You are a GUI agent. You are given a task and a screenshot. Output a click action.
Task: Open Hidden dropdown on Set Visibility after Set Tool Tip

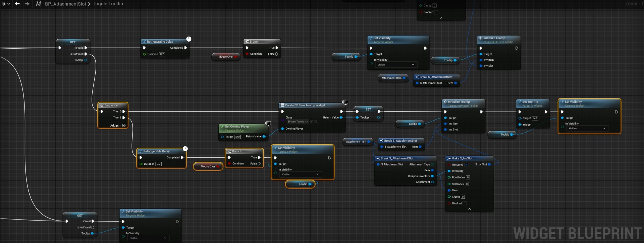587,129
